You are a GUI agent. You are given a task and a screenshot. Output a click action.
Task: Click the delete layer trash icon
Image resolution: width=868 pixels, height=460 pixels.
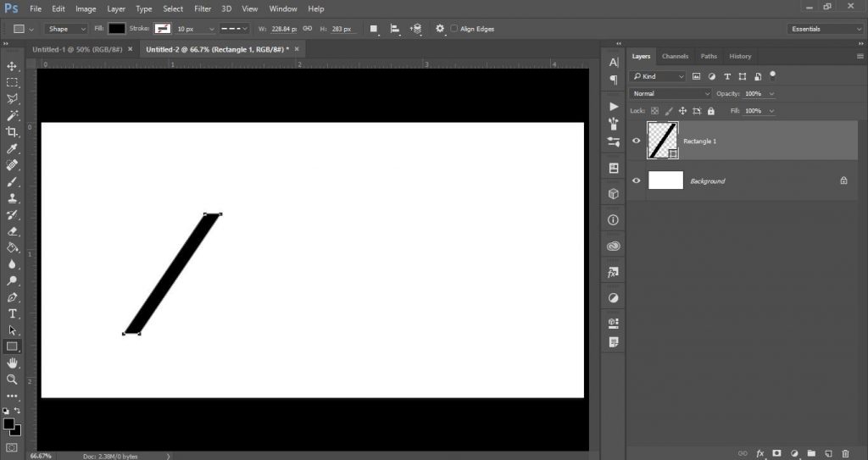pyautogui.click(x=845, y=453)
